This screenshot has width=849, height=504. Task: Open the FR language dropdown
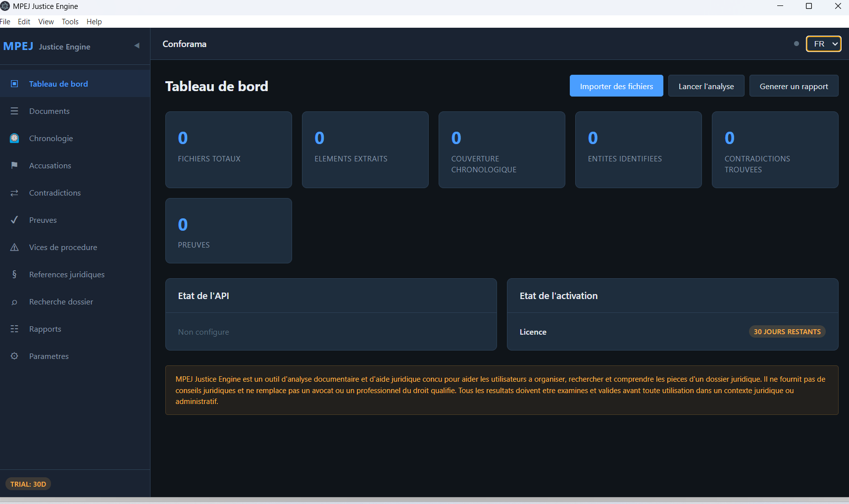[x=823, y=44]
